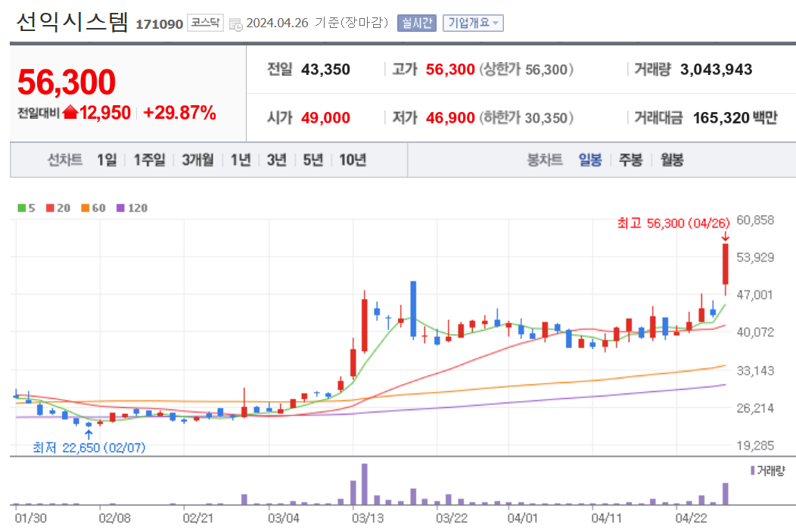Click the 최저 22,650 (02/07) low label

89,447
